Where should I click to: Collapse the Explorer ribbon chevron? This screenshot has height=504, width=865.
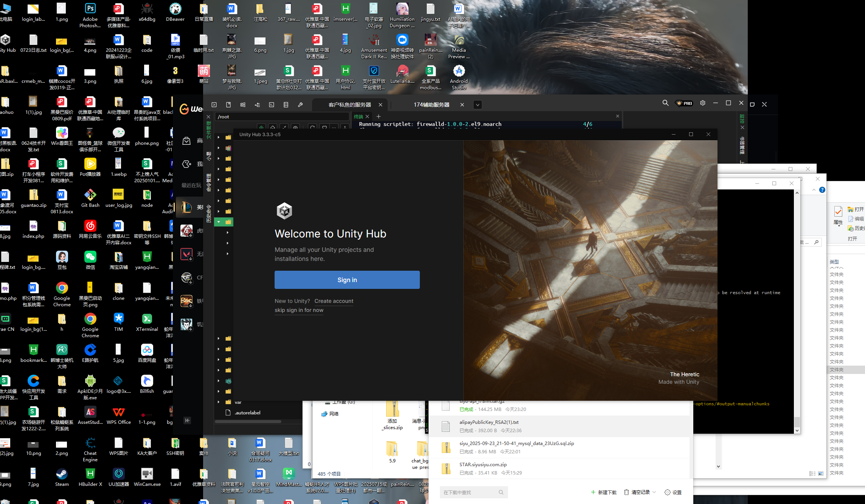coord(814,190)
